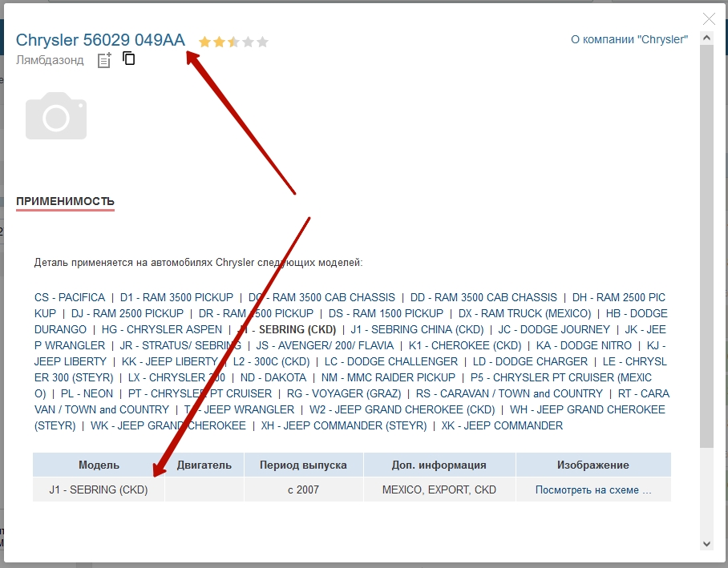The width and height of the screenshot is (728, 568).
Task: Click the Двигатель column header
Action: (204, 465)
